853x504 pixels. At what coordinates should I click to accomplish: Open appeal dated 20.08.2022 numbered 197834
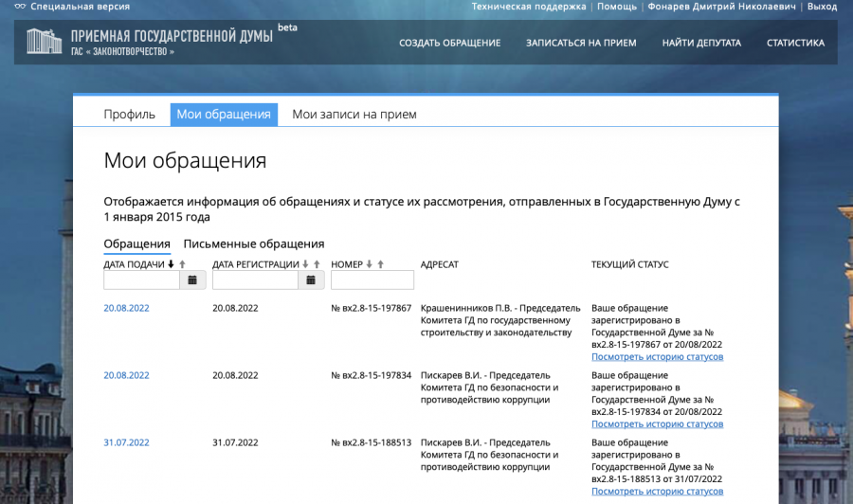pos(126,376)
